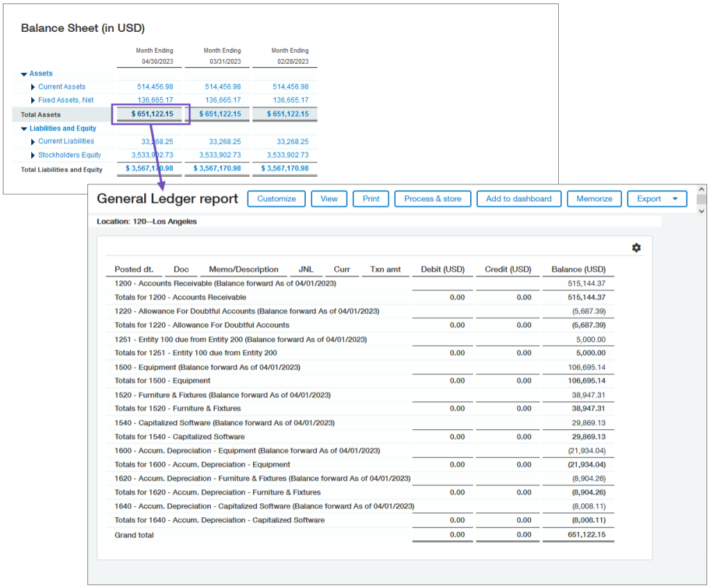The height and width of the screenshot is (588, 710).
Task: Collapse the Liabilities and Equity section
Action: pyautogui.click(x=24, y=128)
